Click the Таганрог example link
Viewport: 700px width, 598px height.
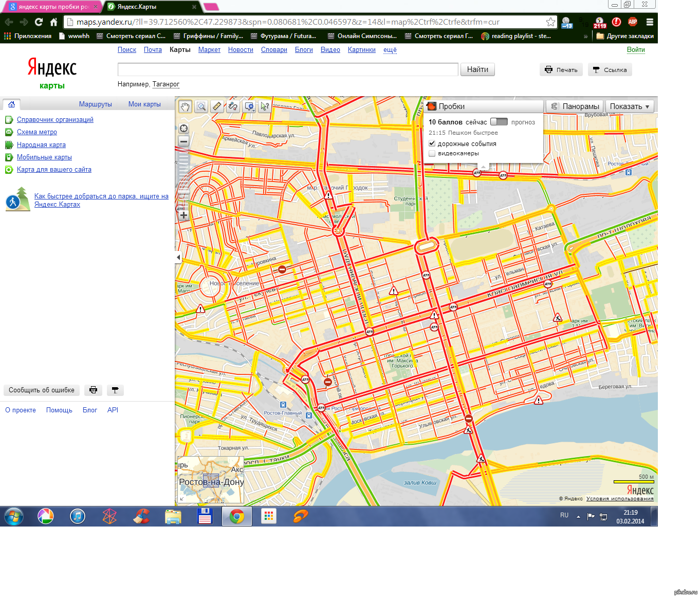tap(166, 84)
